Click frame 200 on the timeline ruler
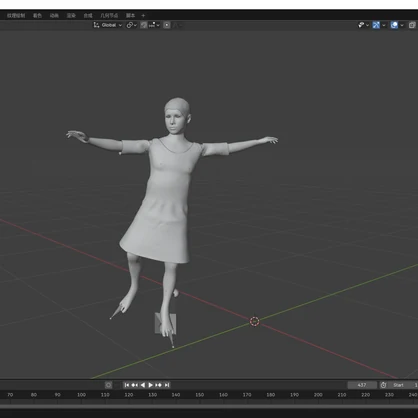This screenshot has height=418, width=418. 318,395
